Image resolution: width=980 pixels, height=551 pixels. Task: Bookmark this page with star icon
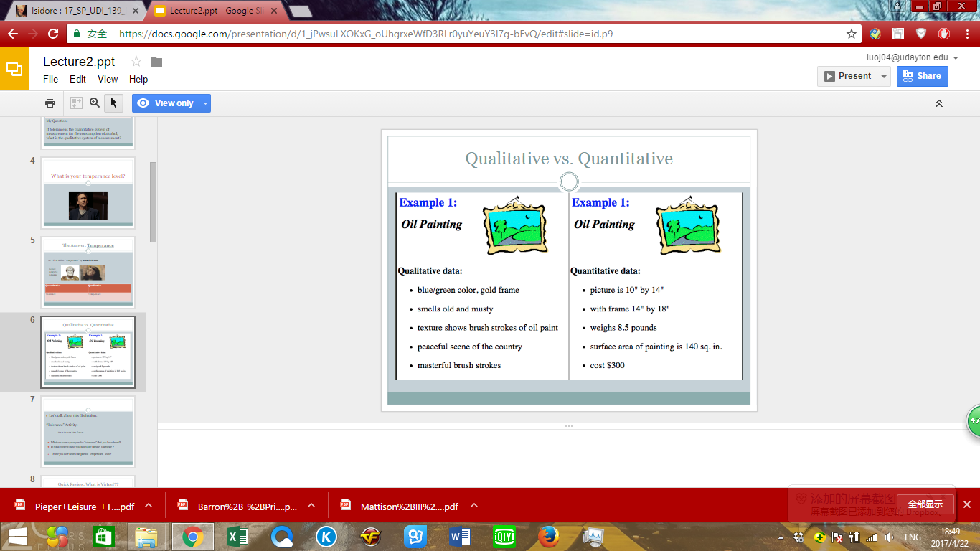coord(852,34)
